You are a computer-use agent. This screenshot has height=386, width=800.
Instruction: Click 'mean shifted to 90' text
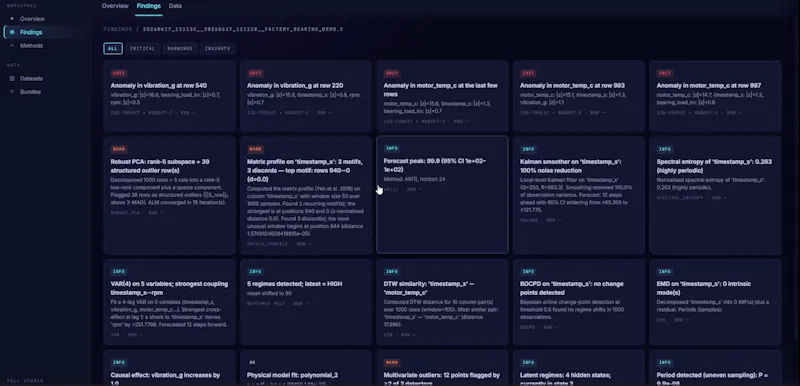click(x=269, y=293)
